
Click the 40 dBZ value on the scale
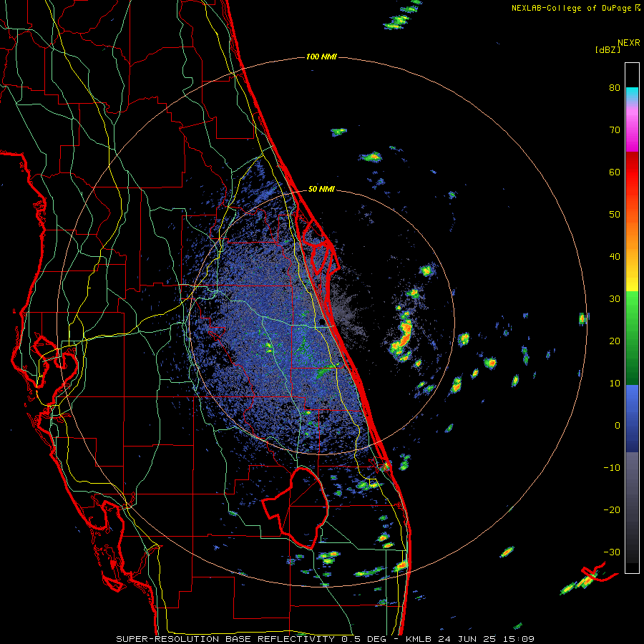[615, 257]
